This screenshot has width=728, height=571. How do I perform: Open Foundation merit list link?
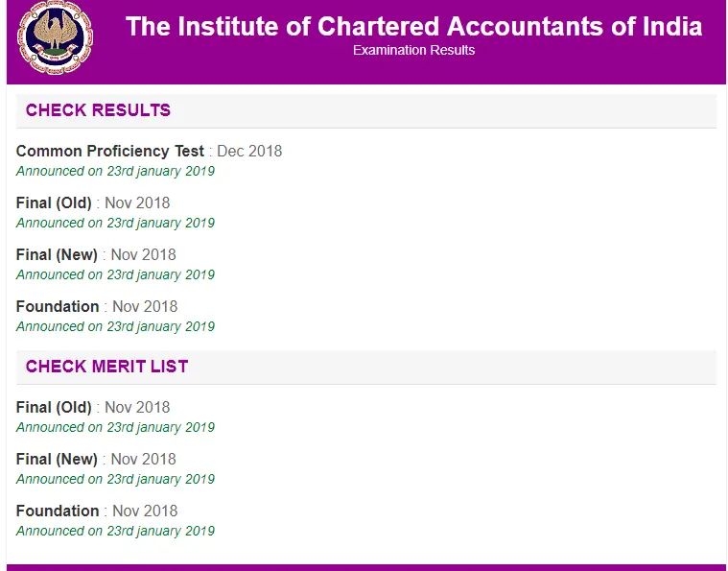97,512
